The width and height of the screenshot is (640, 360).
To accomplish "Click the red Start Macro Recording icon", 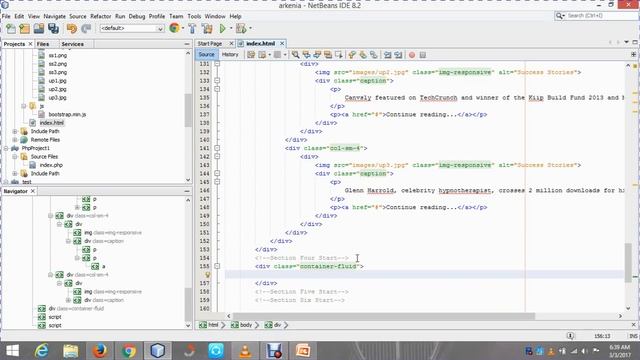I will (x=412, y=55).
